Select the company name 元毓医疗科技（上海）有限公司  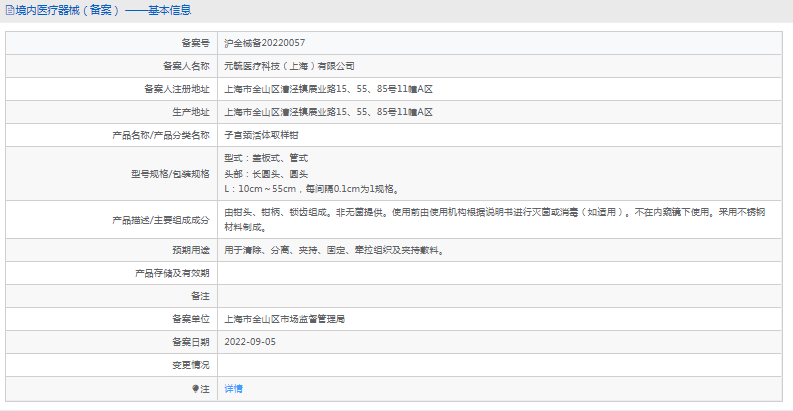(x=289, y=66)
